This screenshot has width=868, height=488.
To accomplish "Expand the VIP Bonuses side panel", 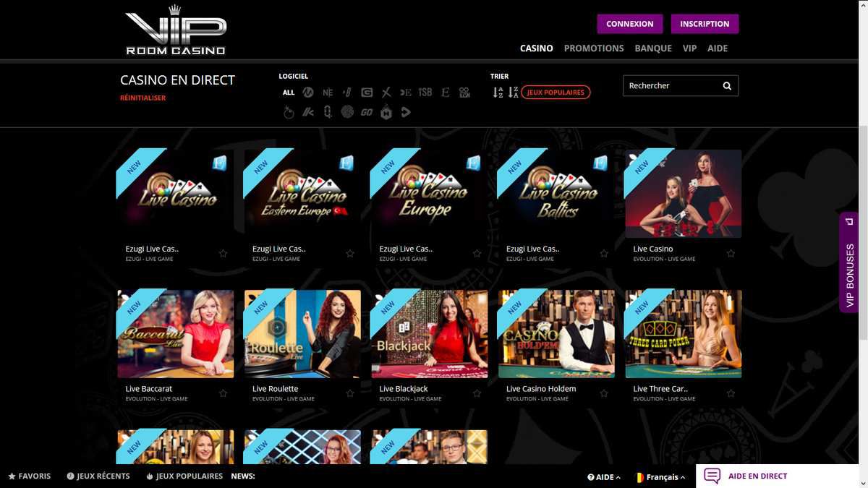I will coord(849,262).
